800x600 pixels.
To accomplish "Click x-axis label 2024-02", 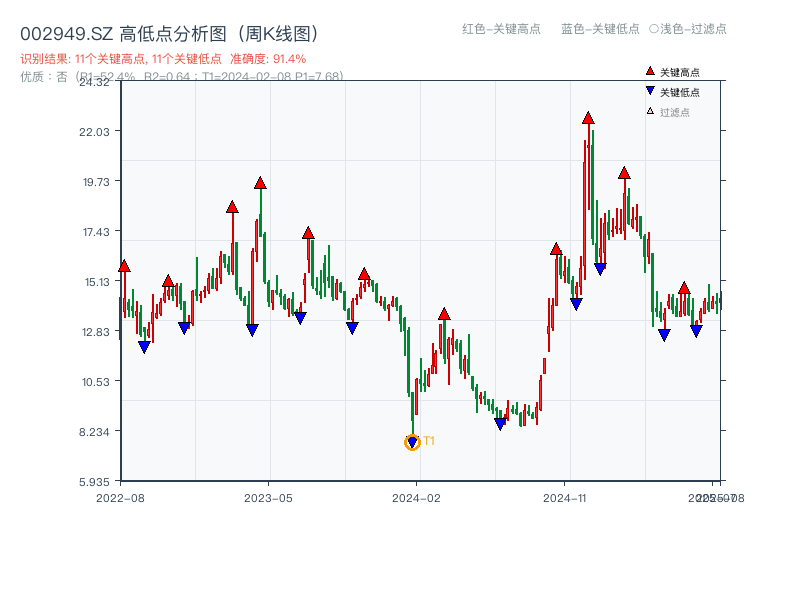I will click(x=416, y=498).
